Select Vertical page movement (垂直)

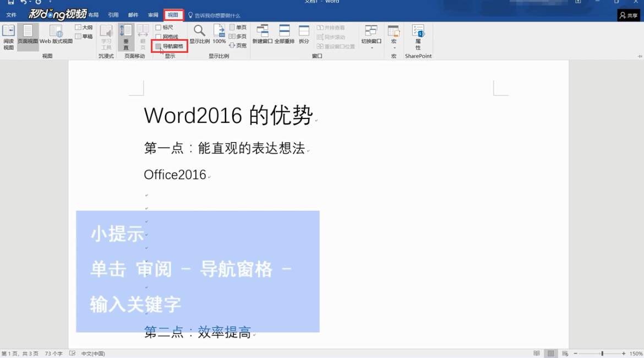coord(125,37)
